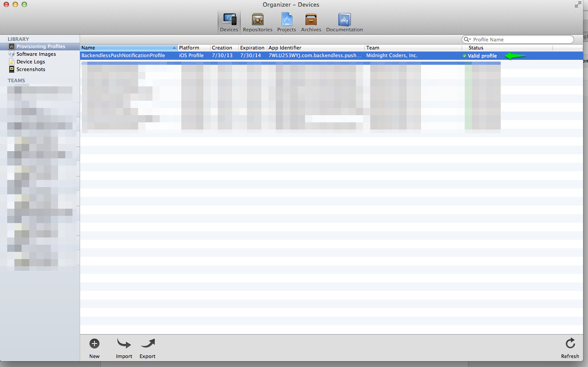Click the Provisioning Profiles sidebar icon

(x=12, y=46)
